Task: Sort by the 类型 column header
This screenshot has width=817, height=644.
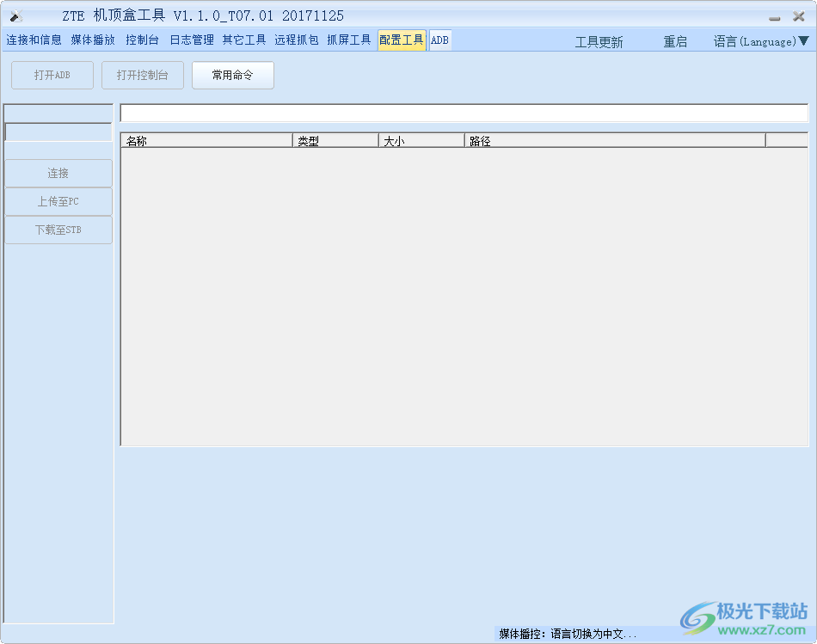Action: coord(335,141)
